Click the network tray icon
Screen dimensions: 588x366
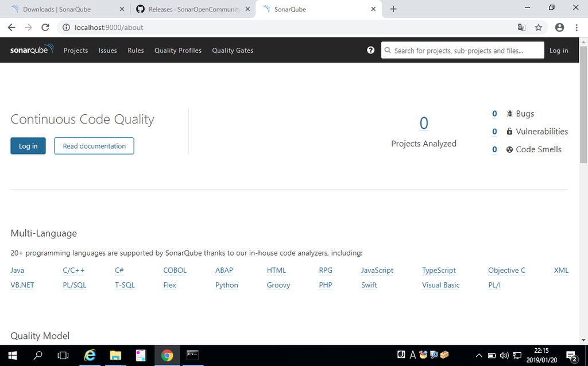tap(517, 356)
